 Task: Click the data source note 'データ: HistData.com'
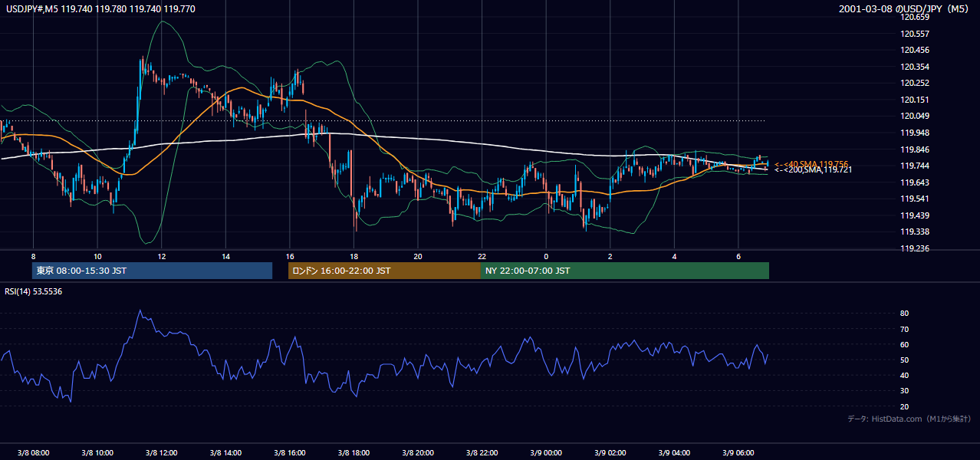pos(884,419)
